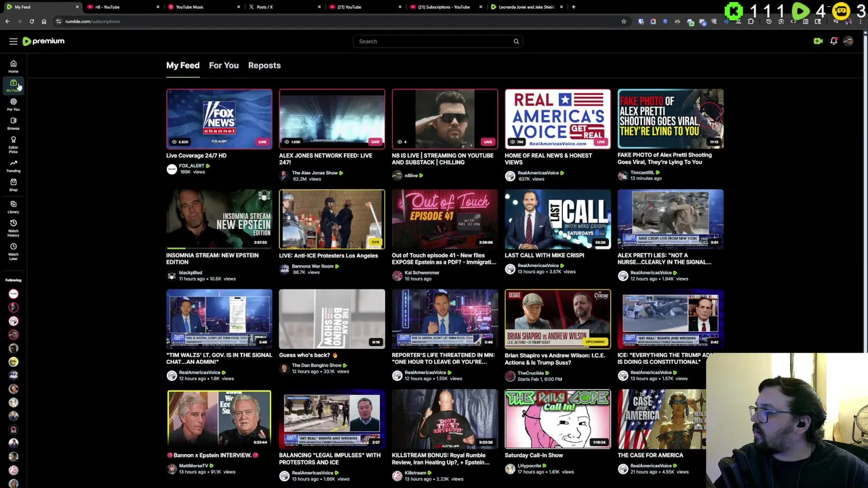Click the browser home icon
This screenshot has height=488, width=868.
(x=43, y=21)
